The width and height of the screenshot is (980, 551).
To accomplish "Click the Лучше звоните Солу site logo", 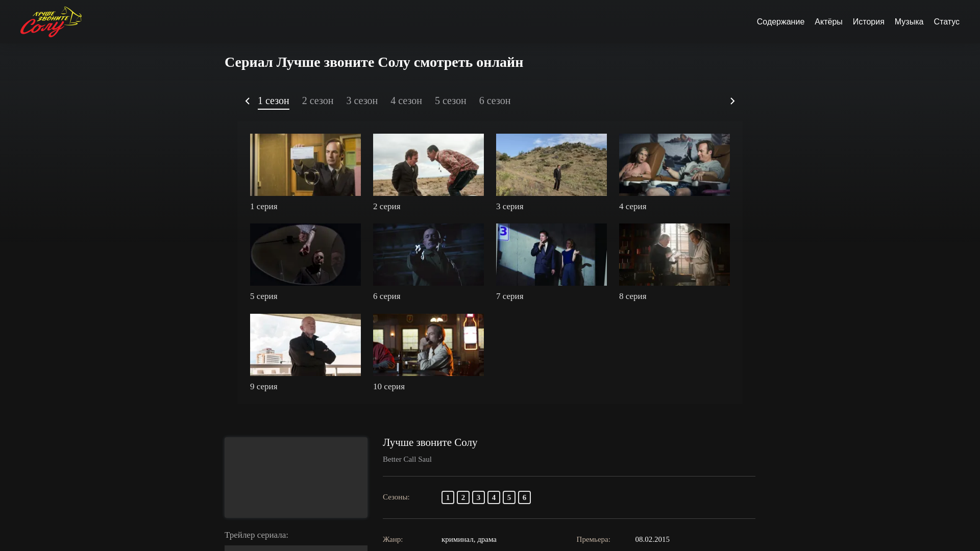I will click(x=51, y=22).
